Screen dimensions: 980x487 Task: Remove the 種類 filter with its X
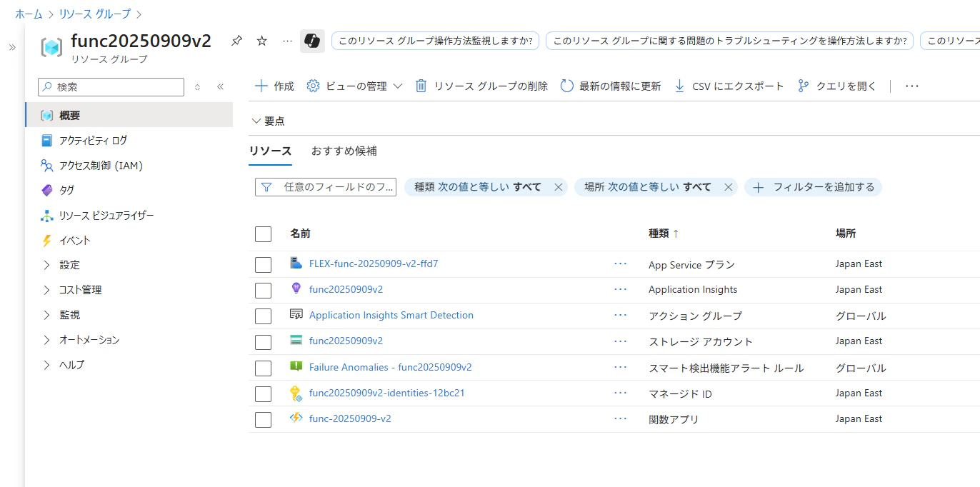(559, 187)
